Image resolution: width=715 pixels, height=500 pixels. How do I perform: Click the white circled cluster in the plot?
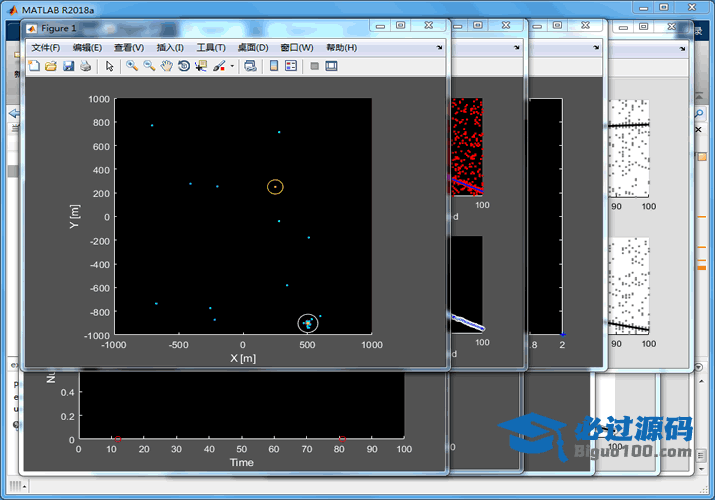308,324
